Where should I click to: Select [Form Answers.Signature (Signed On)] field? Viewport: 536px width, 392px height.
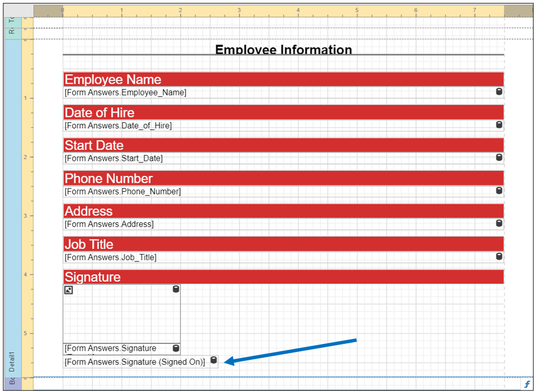tap(140, 362)
